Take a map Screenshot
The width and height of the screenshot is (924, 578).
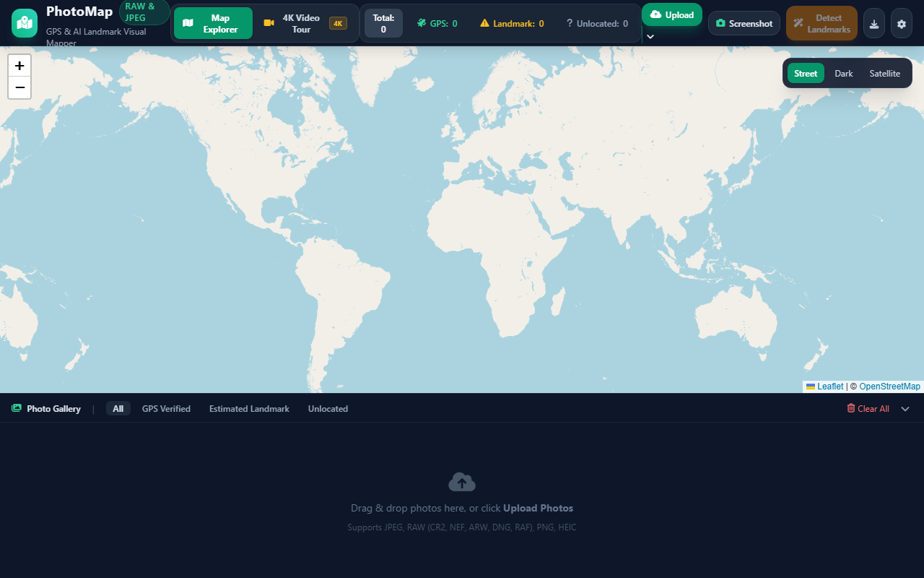pyautogui.click(x=744, y=23)
